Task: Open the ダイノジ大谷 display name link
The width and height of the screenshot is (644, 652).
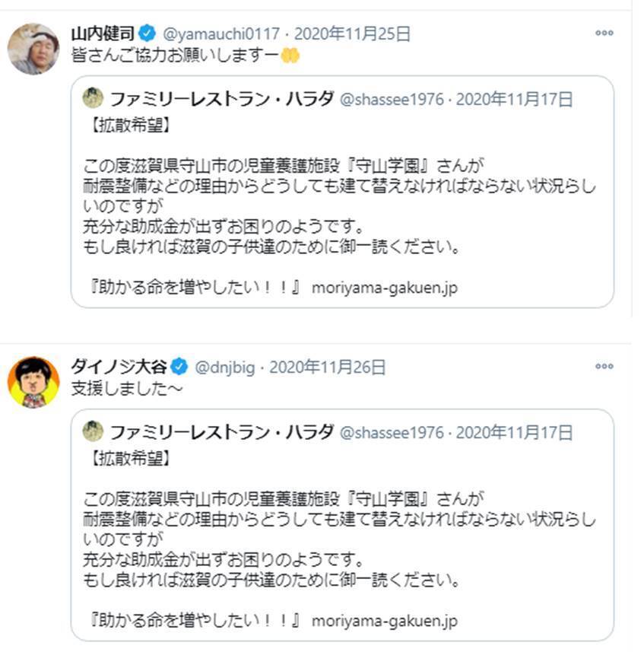Action: pyautogui.click(x=119, y=367)
